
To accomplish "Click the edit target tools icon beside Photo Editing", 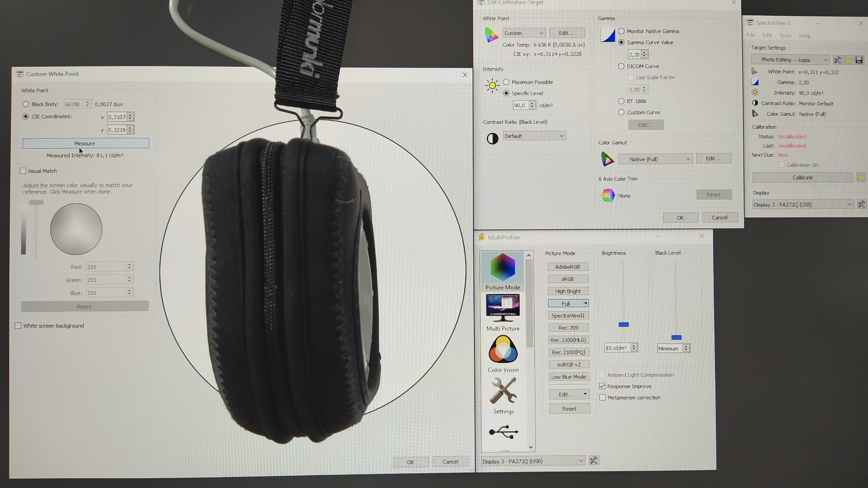I will coord(837,60).
